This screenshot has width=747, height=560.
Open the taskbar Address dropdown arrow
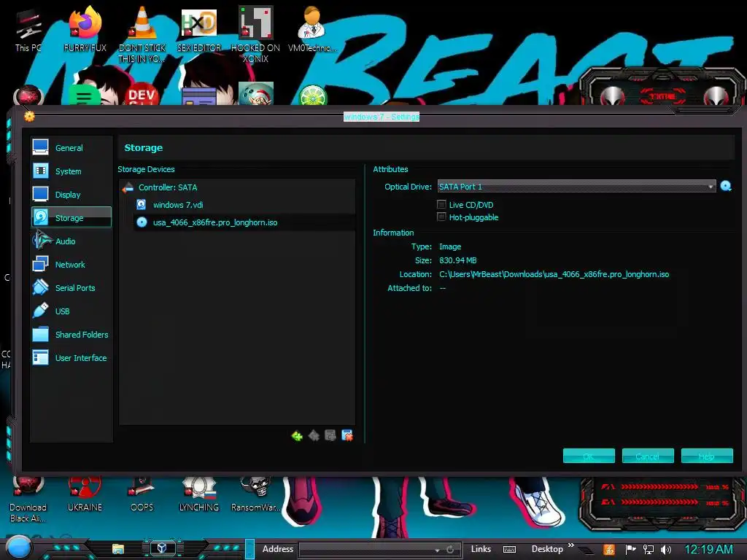437,550
